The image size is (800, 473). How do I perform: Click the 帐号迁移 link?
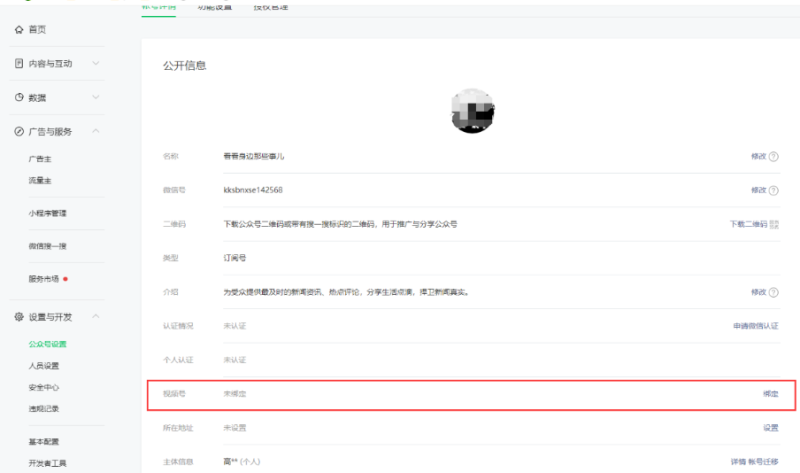pos(763,462)
